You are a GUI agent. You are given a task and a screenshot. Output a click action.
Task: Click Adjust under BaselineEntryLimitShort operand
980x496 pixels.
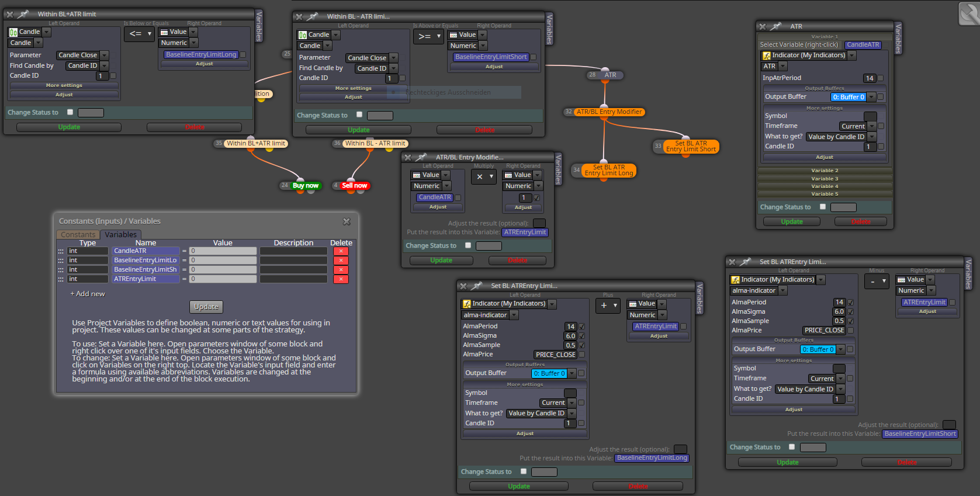[494, 67]
